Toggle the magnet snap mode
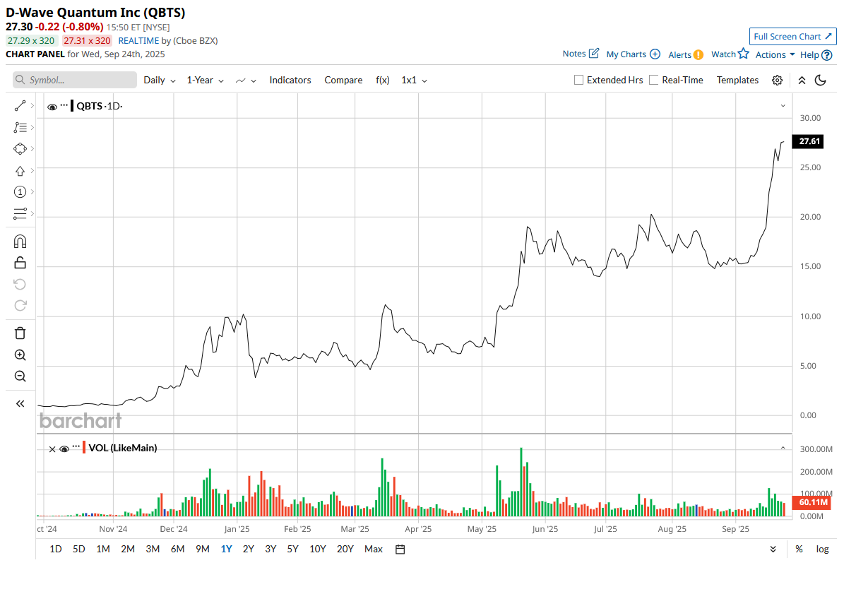Screen dimensions: 868x594 [20, 241]
